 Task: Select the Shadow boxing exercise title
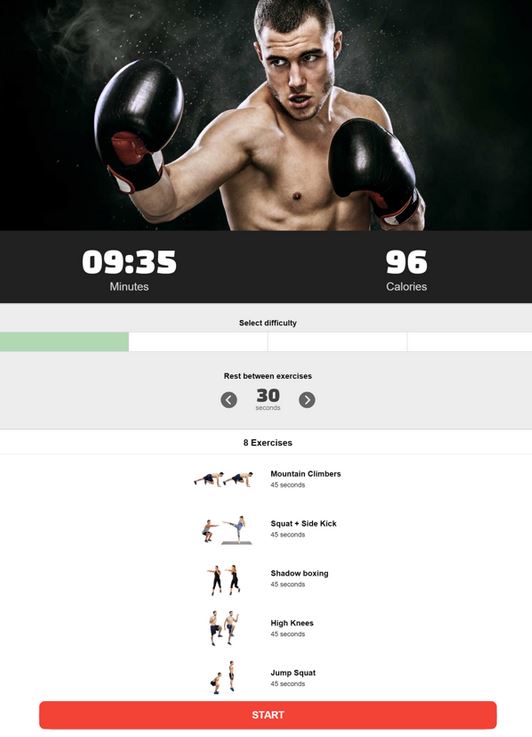point(299,573)
